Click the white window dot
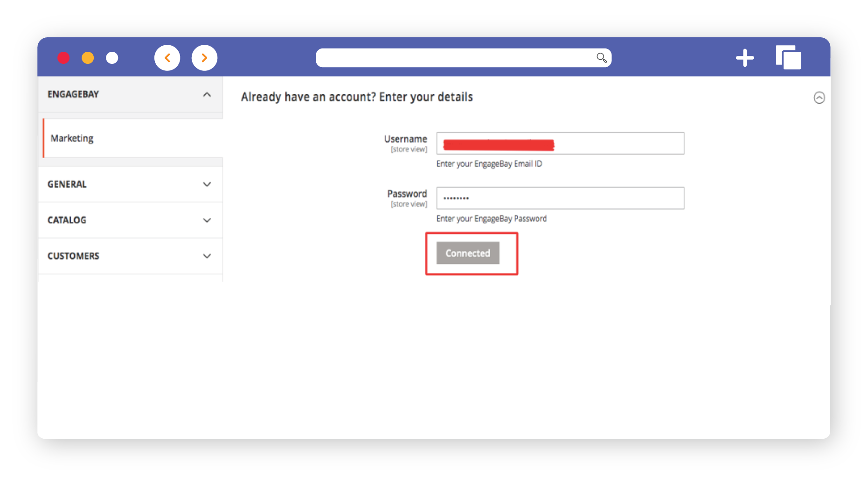 tap(112, 58)
